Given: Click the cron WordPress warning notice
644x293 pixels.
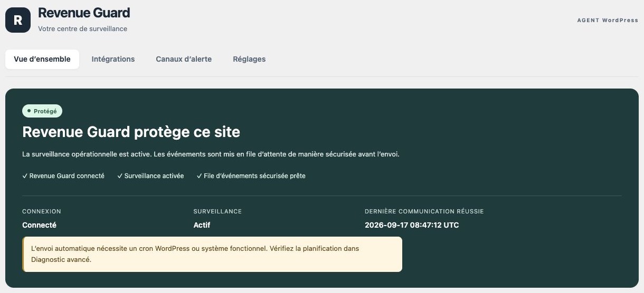Looking at the screenshot, I should pos(212,254).
